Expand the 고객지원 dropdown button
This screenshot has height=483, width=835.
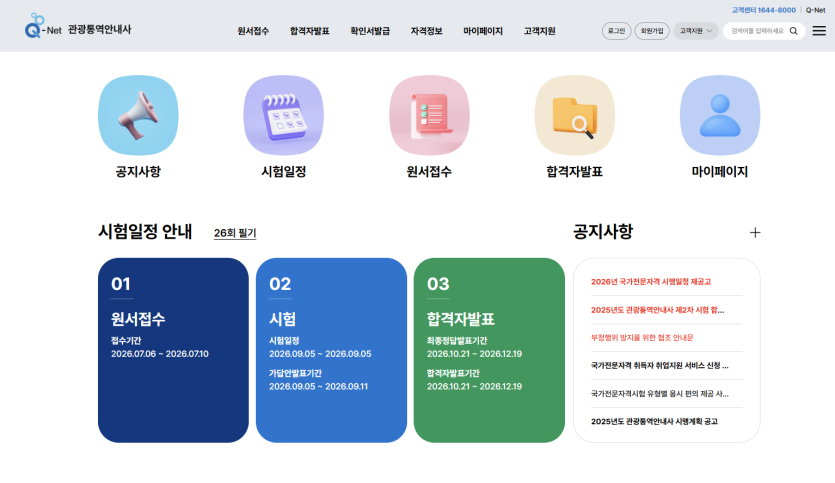(x=695, y=31)
